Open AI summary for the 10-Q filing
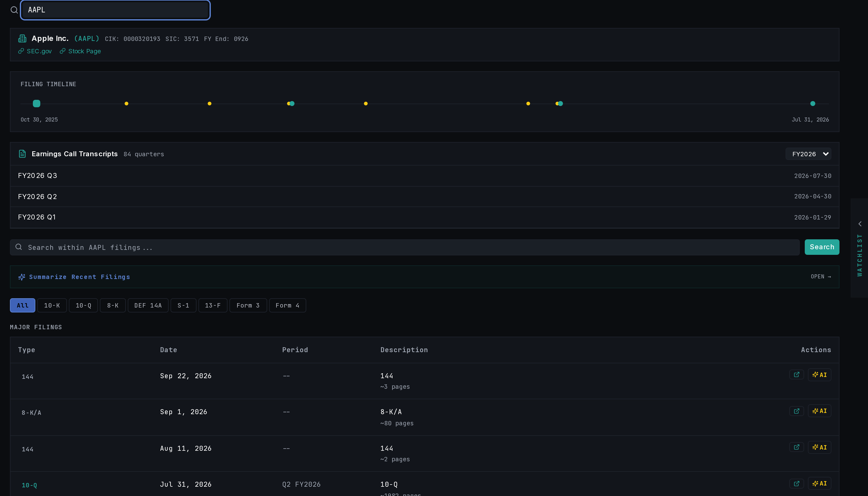Screen dimensions: 868x496 pos(820,484)
